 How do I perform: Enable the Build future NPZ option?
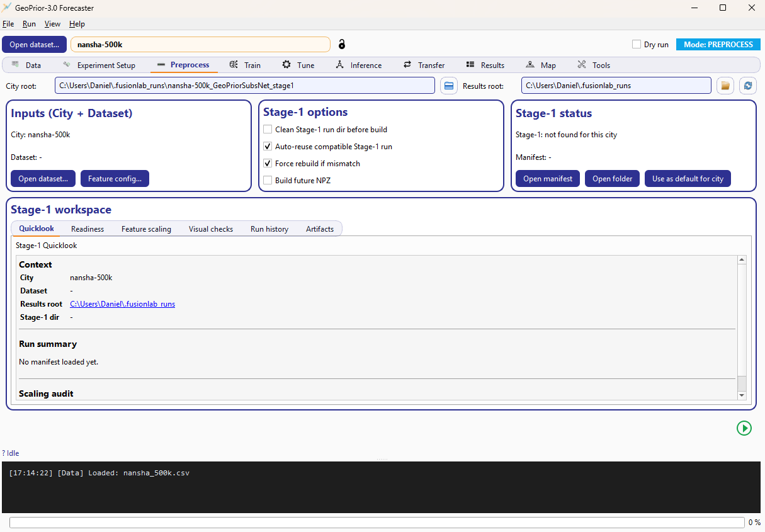point(268,181)
